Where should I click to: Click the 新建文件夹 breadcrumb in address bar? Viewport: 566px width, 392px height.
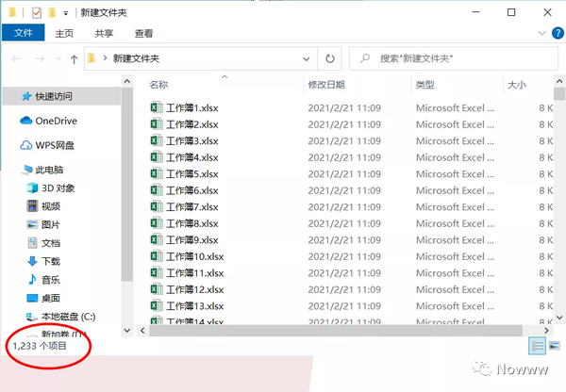(x=136, y=58)
